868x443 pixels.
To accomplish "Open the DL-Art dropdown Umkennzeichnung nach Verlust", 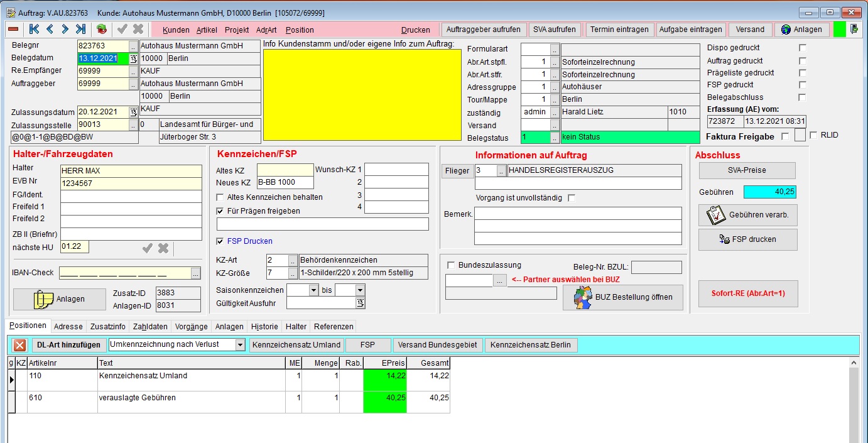I will [240, 344].
